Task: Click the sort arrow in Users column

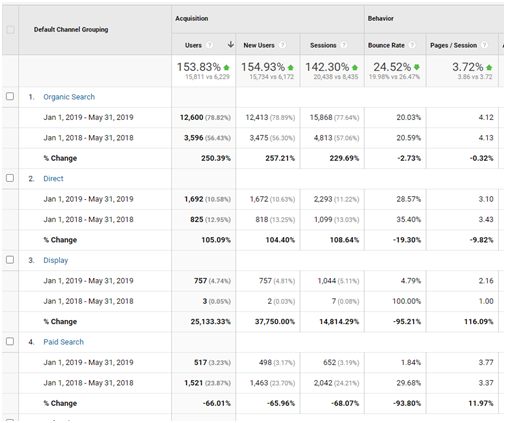Action: pos(230,45)
